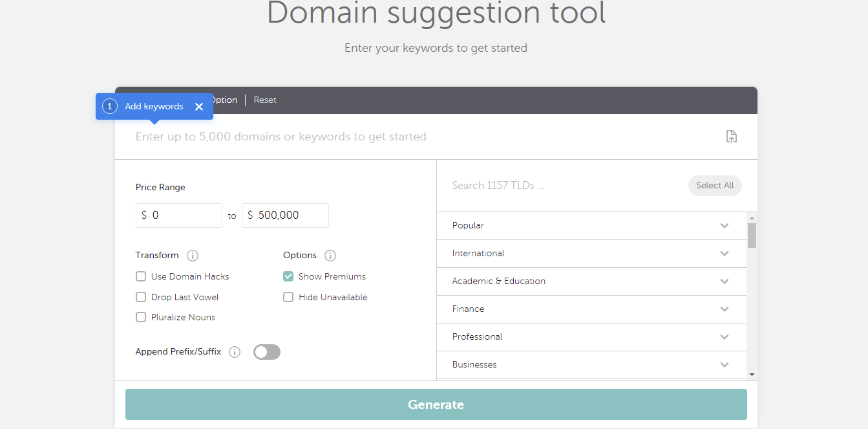The width and height of the screenshot is (868, 429).
Task: Enable Use Domain Hacks
Action: pyautogui.click(x=140, y=276)
